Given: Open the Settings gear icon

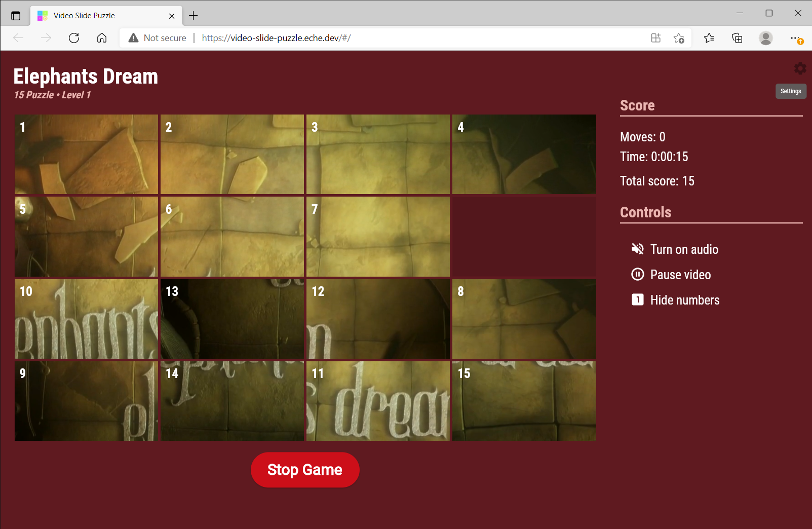Looking at the screenshot, I should point(800,68).
